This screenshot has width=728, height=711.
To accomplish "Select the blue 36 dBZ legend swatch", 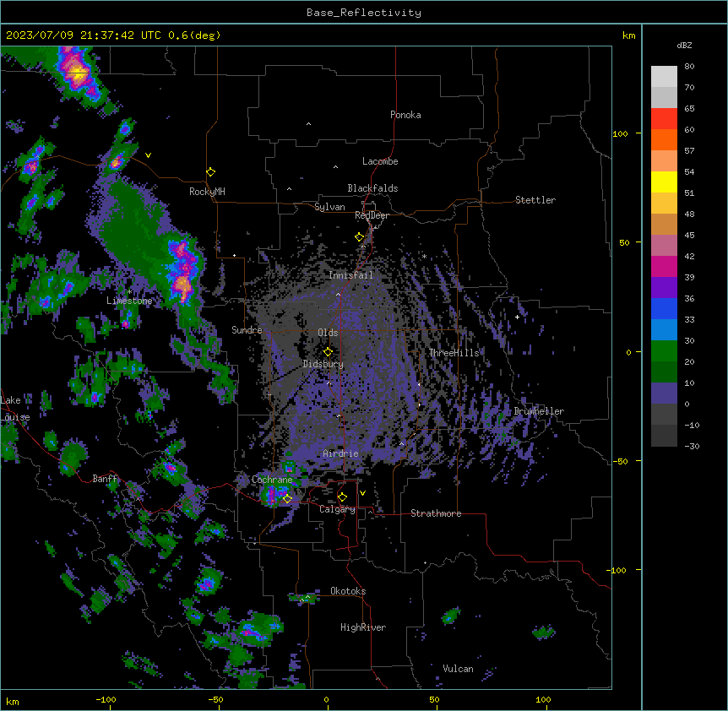I will (x=664, y=308).
